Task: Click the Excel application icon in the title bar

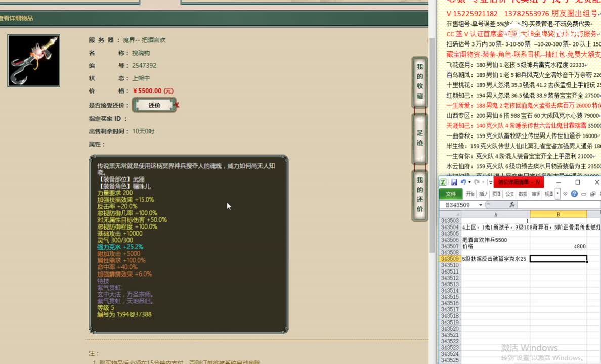Action: pos(444,183)
